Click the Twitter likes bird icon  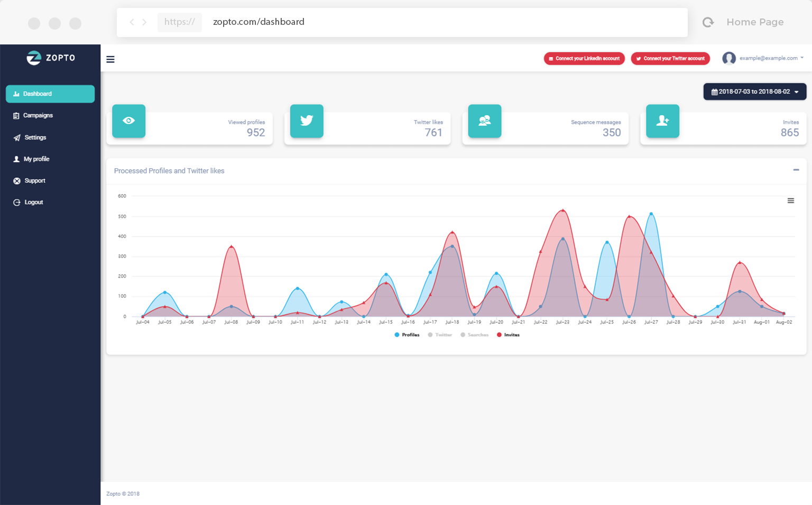tap(307, 121)
